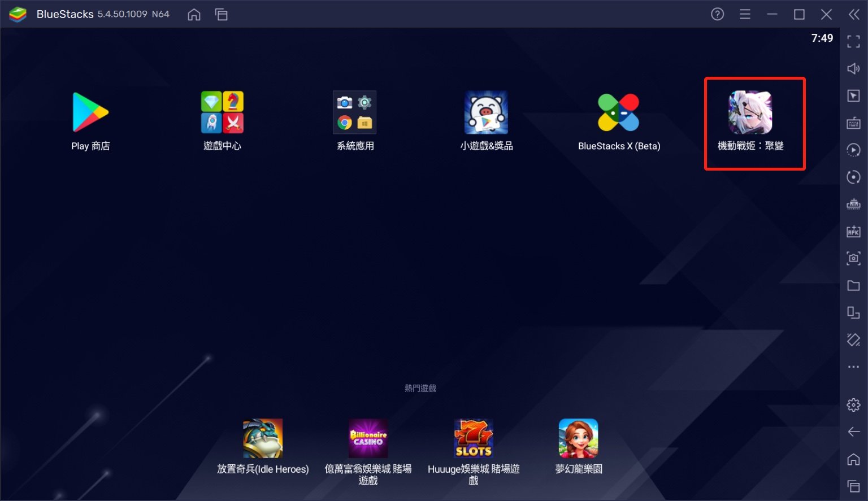This screenshot has width=868, height=501.
Task: Open the Play 商店 app
Action: (90, 112)
